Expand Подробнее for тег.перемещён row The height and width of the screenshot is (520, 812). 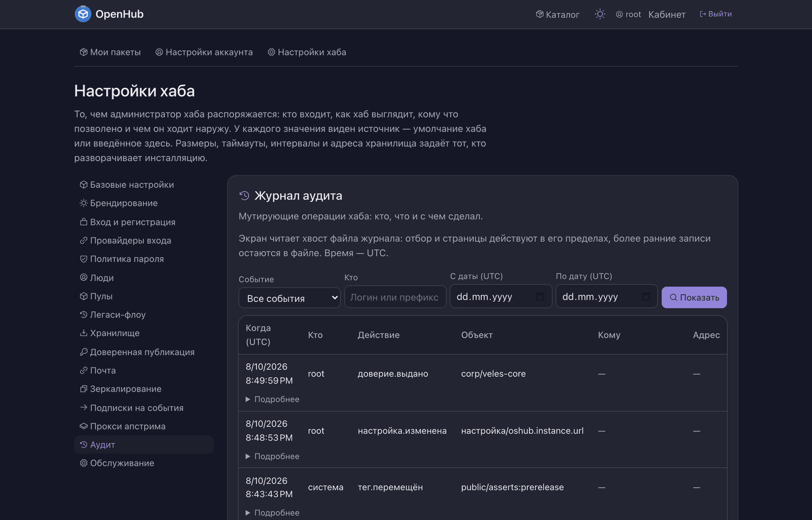click(x=273, y=513)
